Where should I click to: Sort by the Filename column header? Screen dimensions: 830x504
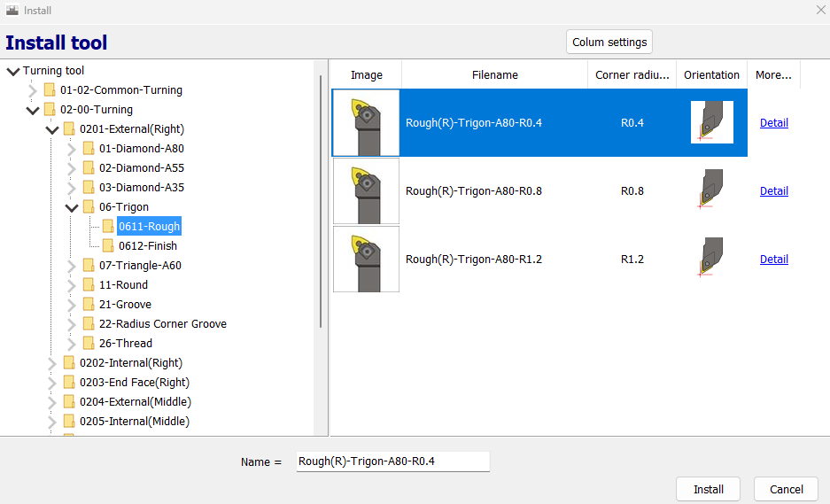coord(495,74)
